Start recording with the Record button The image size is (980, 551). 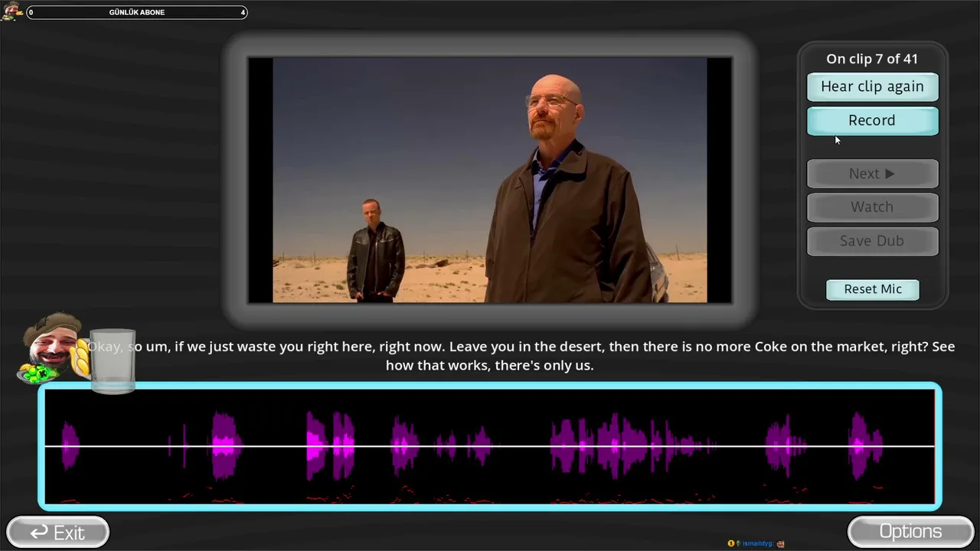pyautogui.click(x=872, y=120)
